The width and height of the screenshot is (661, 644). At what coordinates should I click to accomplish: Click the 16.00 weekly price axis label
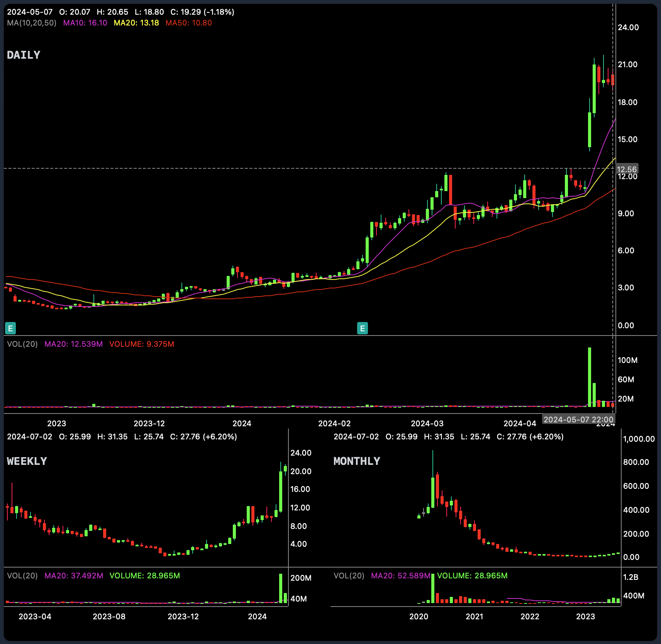pos(300,489)
